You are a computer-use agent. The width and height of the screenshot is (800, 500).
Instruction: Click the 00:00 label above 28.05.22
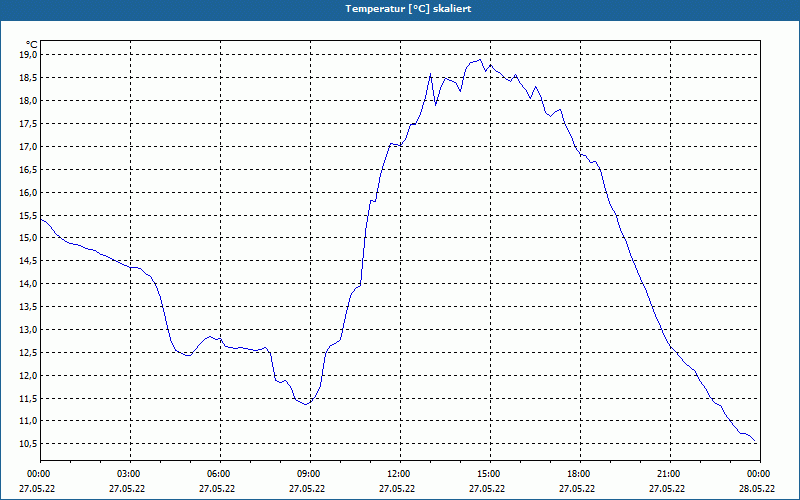(x=757, y=474)
